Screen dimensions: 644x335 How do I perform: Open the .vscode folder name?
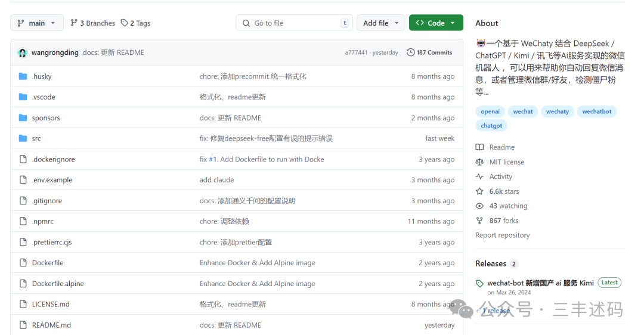(x=44, y=97)
